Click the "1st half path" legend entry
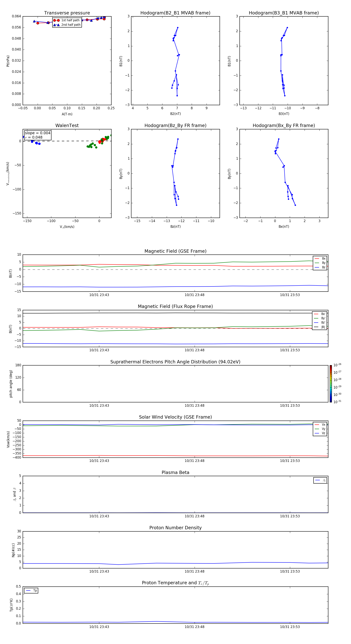 (x=67, y=20)
